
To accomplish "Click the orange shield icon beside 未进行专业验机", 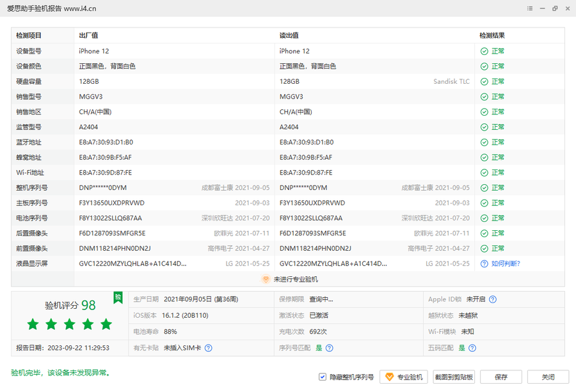I will pyautogui.click(x=266, y=279).
